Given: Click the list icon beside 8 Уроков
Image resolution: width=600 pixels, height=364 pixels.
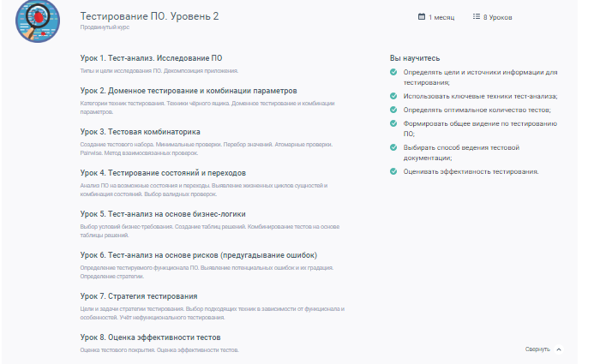Looking at the screenshot, I should [x=476, y=16].
